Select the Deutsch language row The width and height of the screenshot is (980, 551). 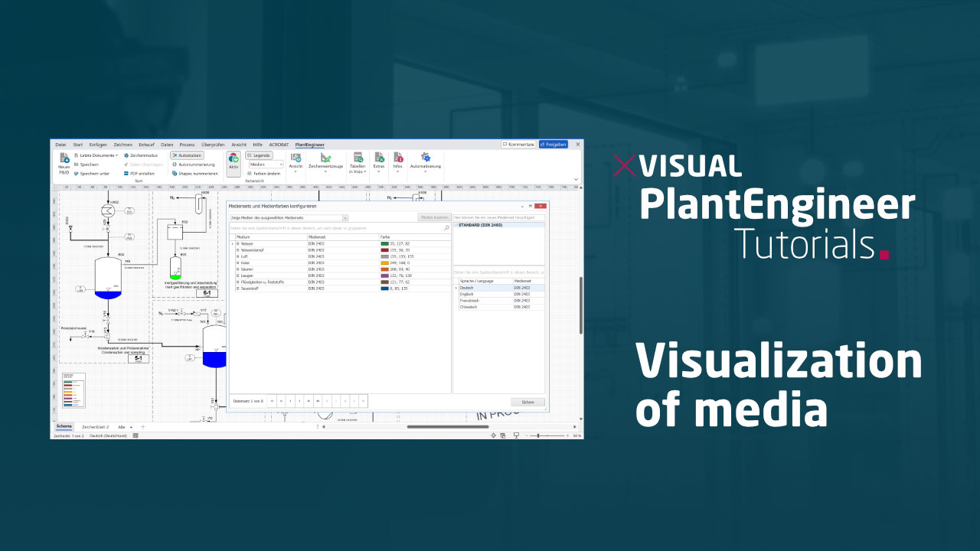coord(501,288)
